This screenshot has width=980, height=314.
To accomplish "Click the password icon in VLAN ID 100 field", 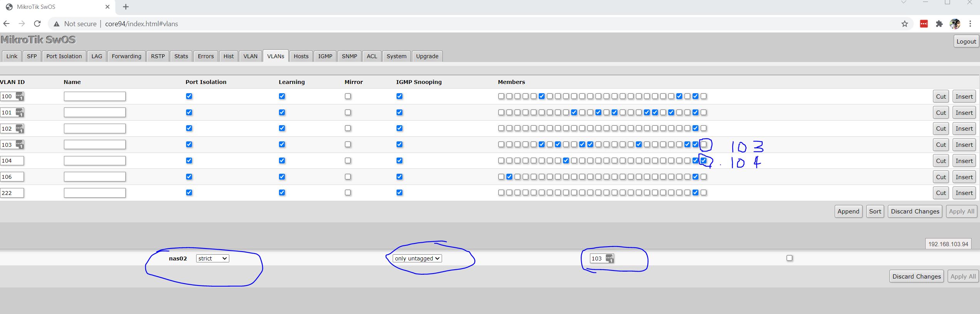I will pyautogui.click(x=20, y=96).
